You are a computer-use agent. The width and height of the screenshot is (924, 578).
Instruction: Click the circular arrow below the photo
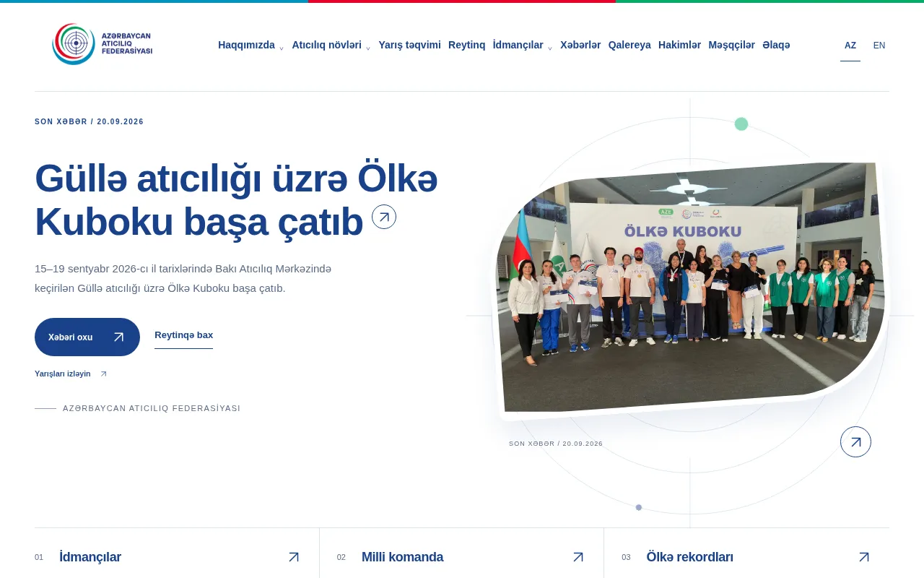click(855, 441)
